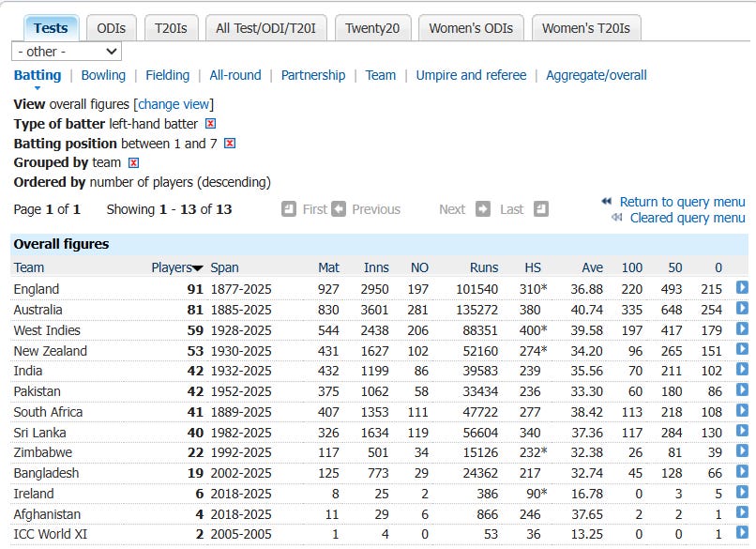This screenshot has width=756, height=549.
Task: Switch to the T20Is tab
Action: (x=171, y=28)
